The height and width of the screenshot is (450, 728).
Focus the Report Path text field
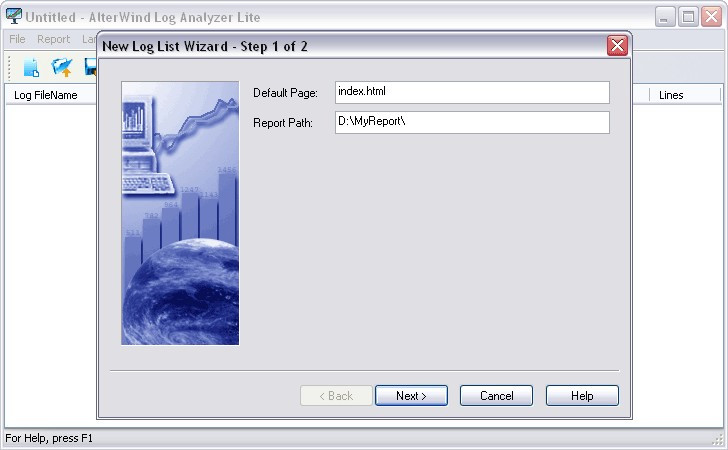(x=472, y=122)
